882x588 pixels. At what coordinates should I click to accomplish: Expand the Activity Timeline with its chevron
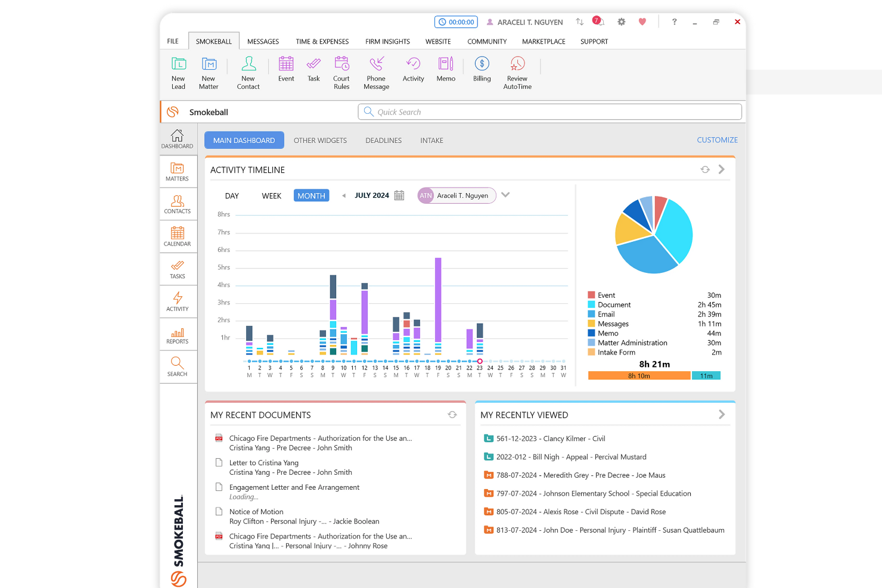tap(722, 169)
